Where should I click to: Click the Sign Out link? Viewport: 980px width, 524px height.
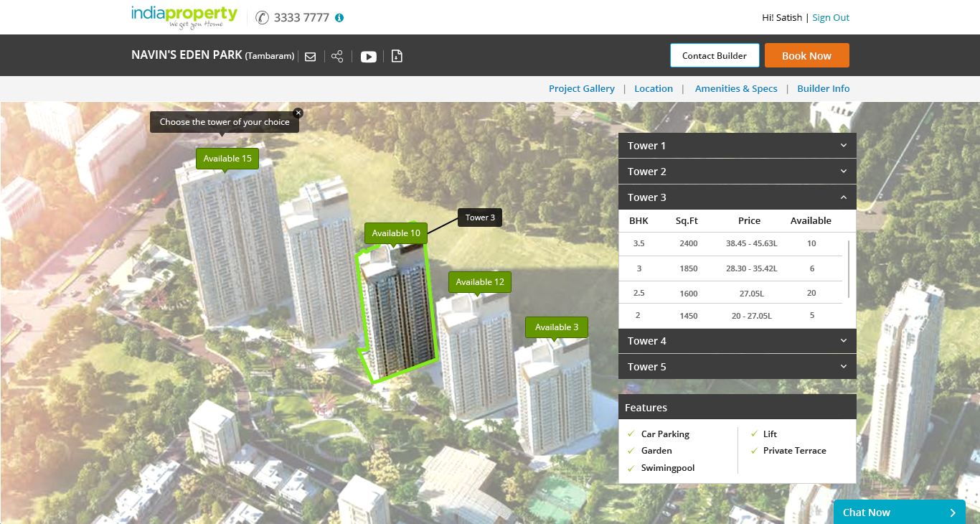click(x=831, y=17)
